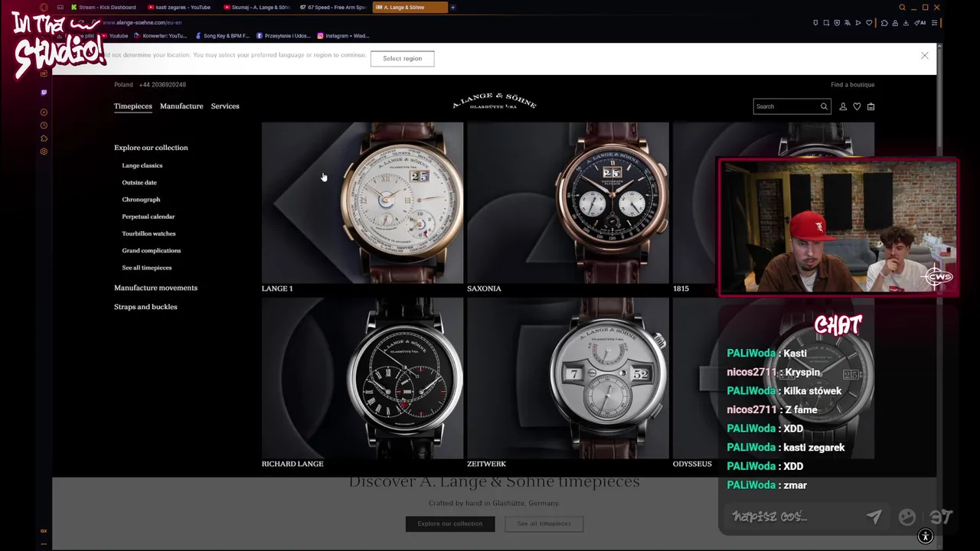The height and width of the screenshot is (551, 980).
Task: Click sidebar three-dots more button
Action: (x=44, y=543)
